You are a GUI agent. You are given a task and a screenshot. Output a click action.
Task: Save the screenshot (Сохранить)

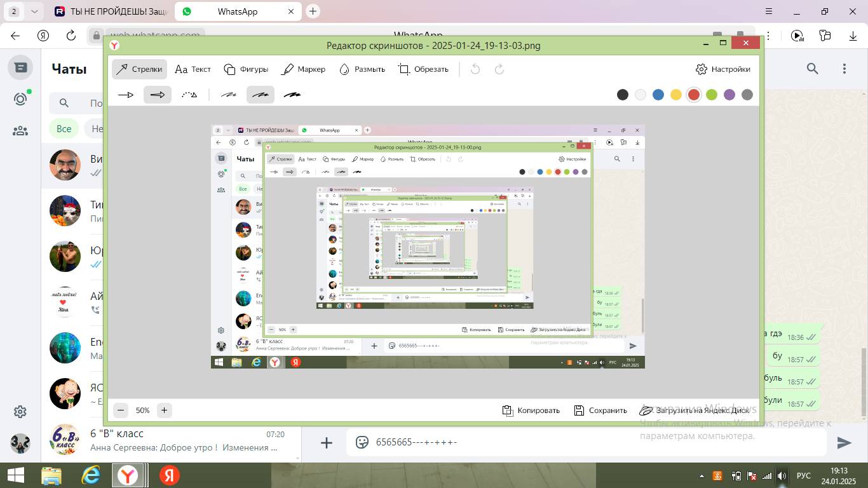tap(600, 410)
